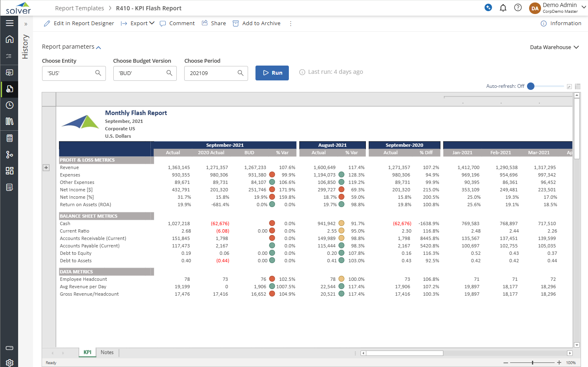Click the zoom slider at bottom right
Viewport: 588px width, 367px height.
532,362
